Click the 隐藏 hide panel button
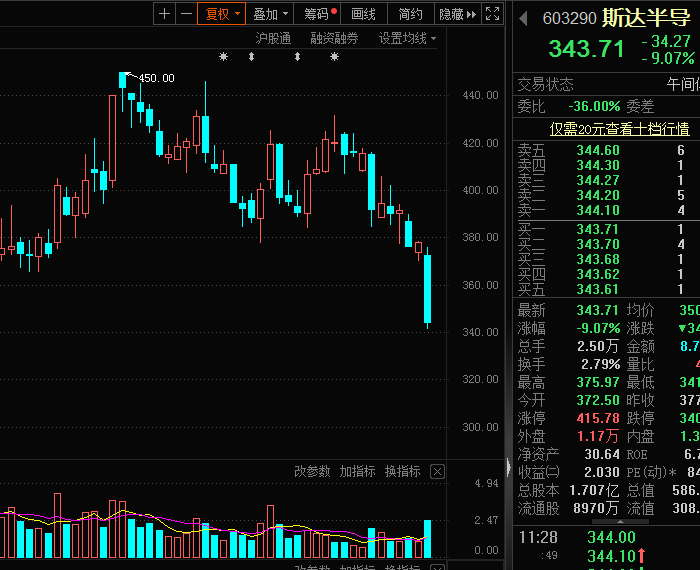The height and width of the screenshot is (570, 700). [x=456, y=13]
